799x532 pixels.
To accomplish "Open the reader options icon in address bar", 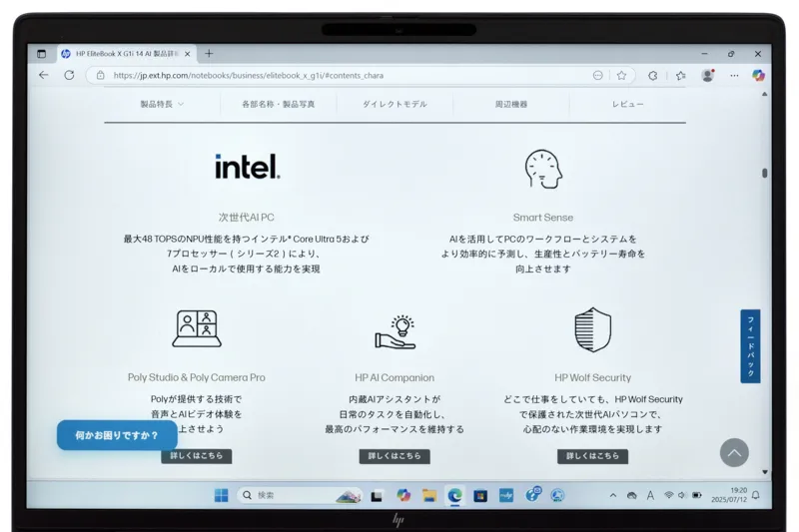I will [597, 75].
